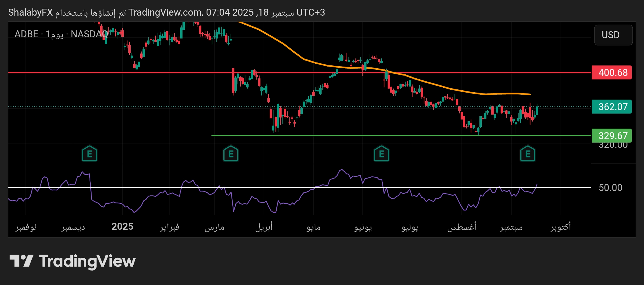Click the earnings E marker in June

click(382, 154)
